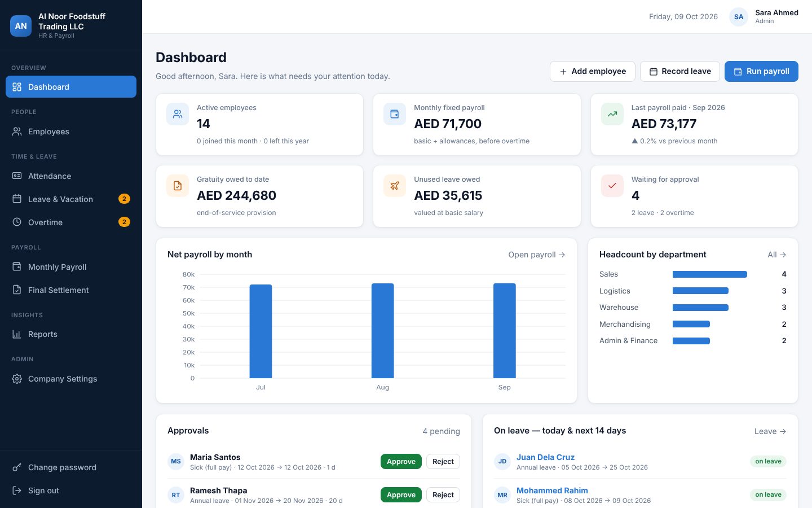
Task: Click the Active employees people icon
Action: click(x=178, y=114)
